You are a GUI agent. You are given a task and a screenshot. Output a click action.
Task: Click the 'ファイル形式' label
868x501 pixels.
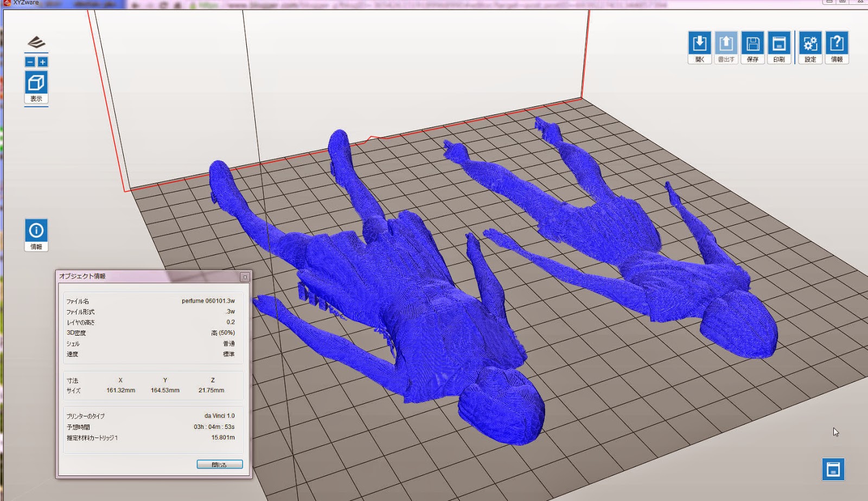pos(80,312)
